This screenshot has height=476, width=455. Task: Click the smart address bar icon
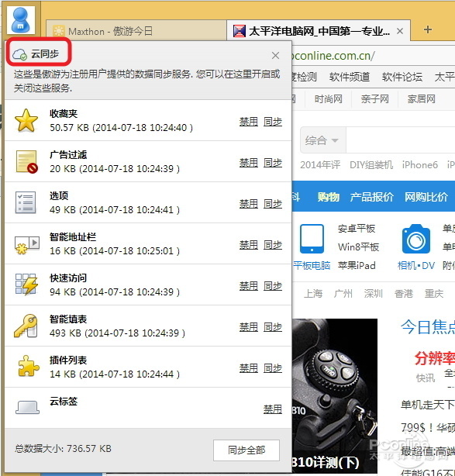pyautogui.click(x=27, y=245)
